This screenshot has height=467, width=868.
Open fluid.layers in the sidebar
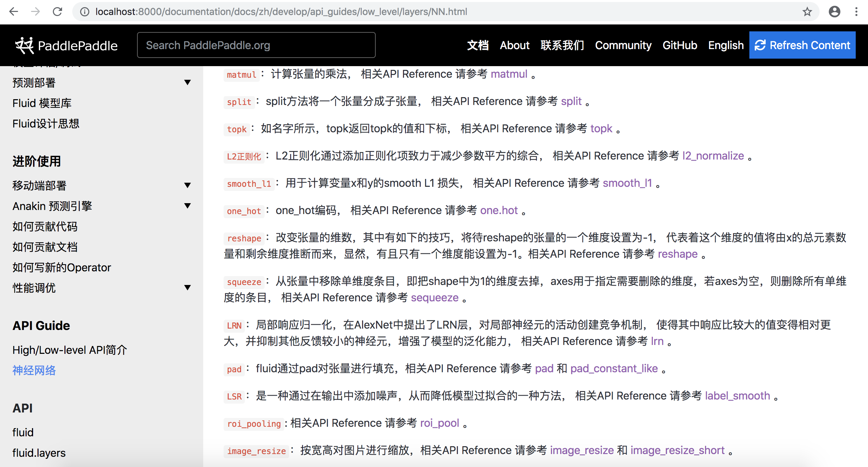[39, 453]
